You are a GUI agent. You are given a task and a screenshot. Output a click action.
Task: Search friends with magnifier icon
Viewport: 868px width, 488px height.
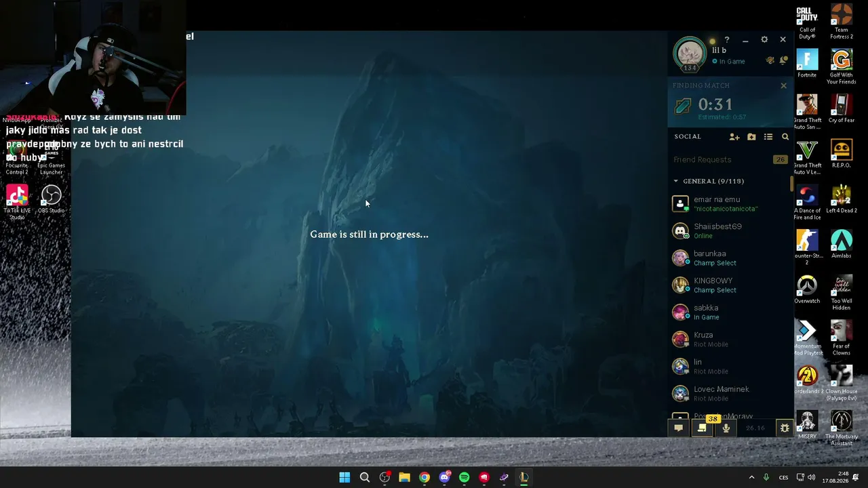(x=785, y=137)
